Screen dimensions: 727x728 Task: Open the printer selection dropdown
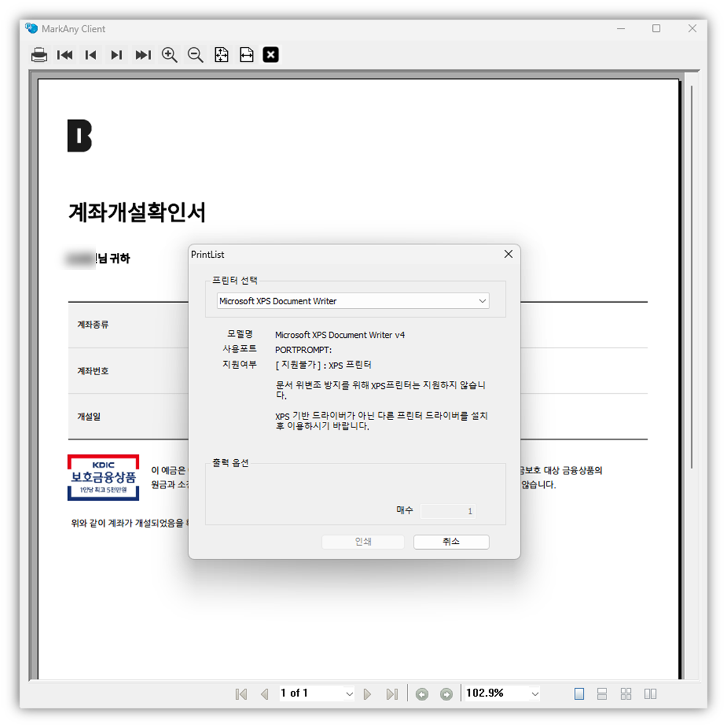click(483, 301)
